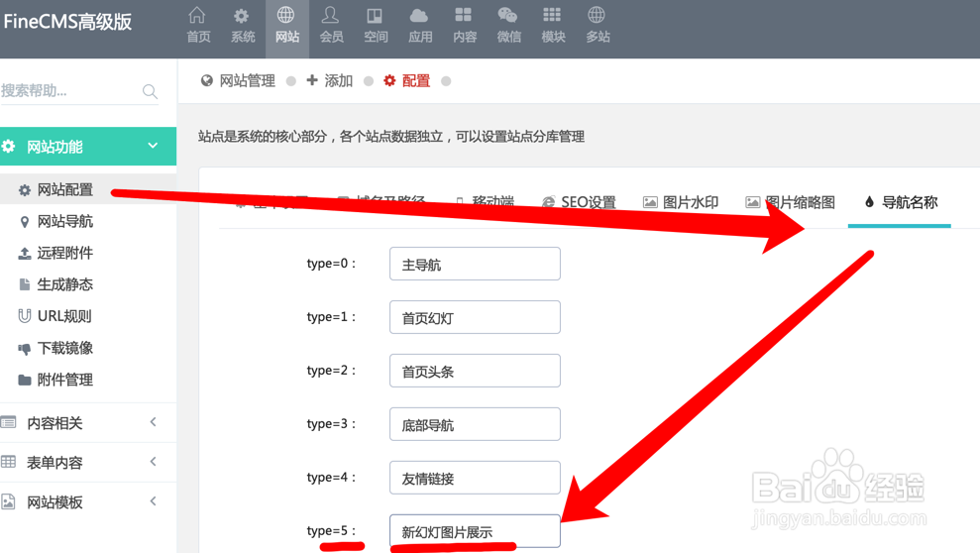
Task: Expand the 内容相关 section chevron
Action: pyautogui.click(x=154, y=422)
